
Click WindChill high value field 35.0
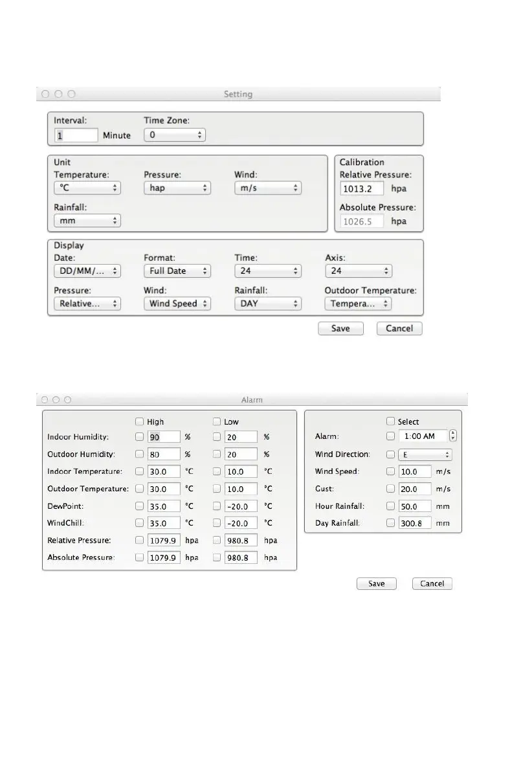164,524
